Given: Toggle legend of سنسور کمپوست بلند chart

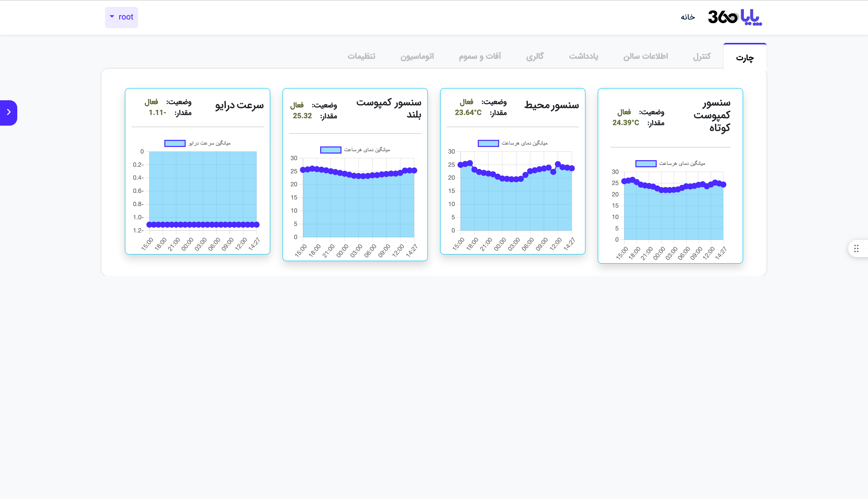Looking at the screenshot, I should (x=331, y=150).
